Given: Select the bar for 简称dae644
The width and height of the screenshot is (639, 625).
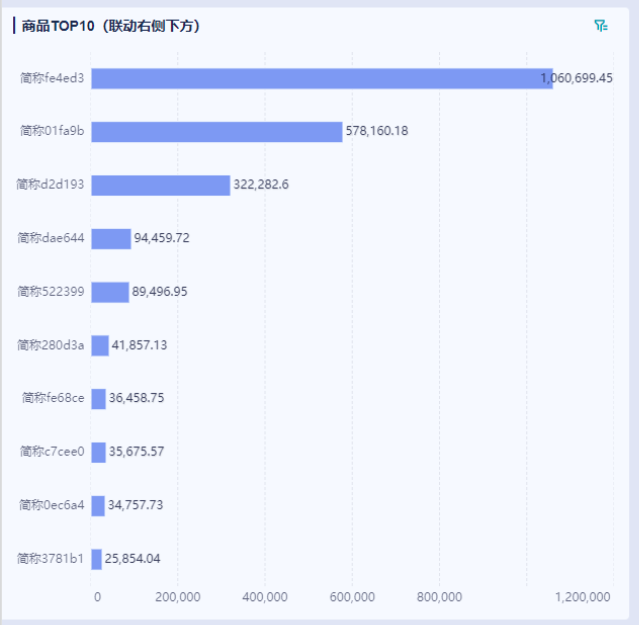Looking at the screenshot, I should pos(111,238).
